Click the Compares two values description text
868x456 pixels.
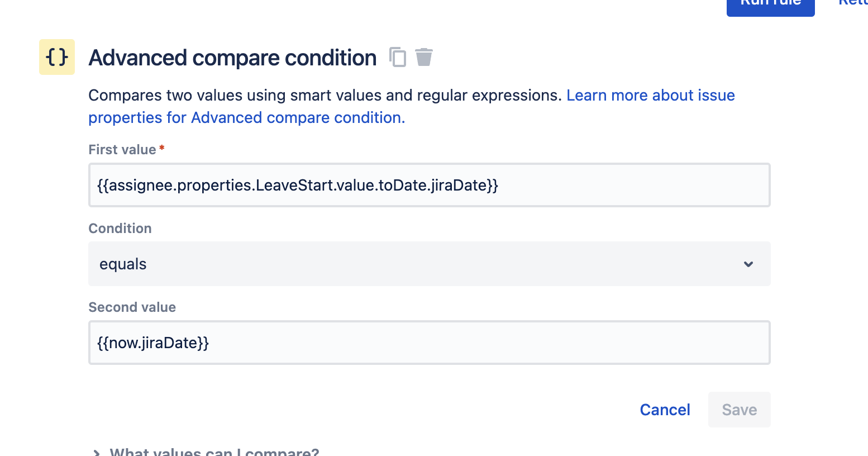(325, 96)
